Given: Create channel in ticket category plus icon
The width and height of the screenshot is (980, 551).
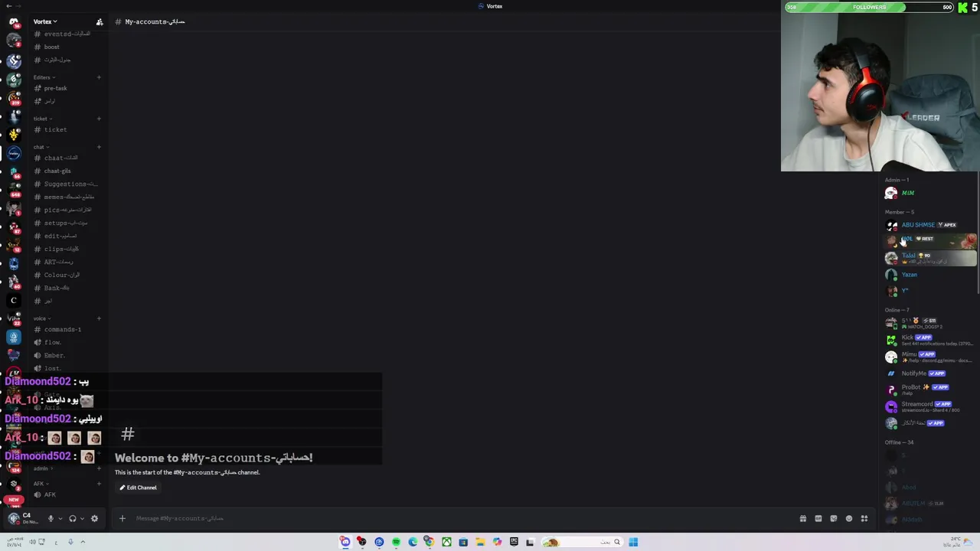Looking at the screenshot, I should click(99, 119).
